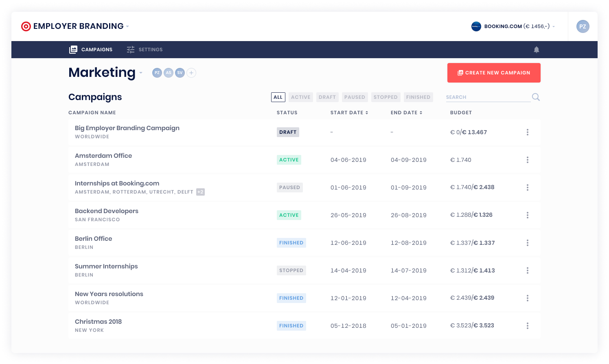Open options menu for Berlin Office row
The height and width of the screenshot is (364, 609).
[528, 243]
